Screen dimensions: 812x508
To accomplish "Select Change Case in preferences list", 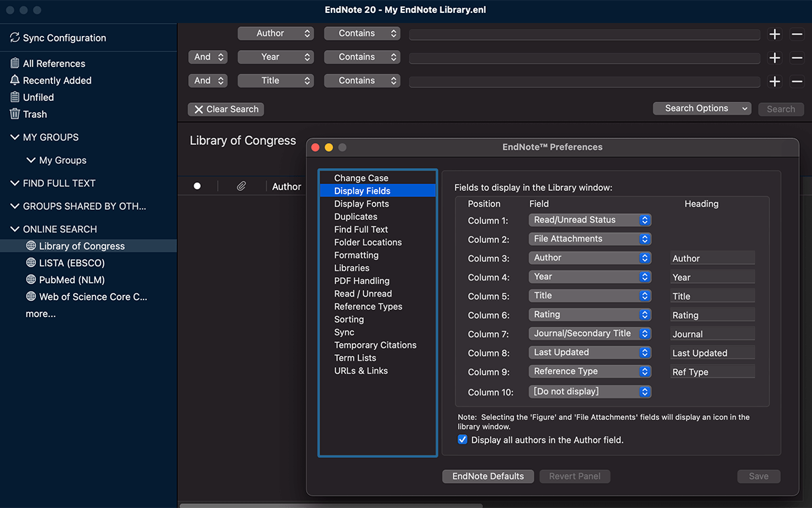I will pyautogui.click(x=378, y=178).
